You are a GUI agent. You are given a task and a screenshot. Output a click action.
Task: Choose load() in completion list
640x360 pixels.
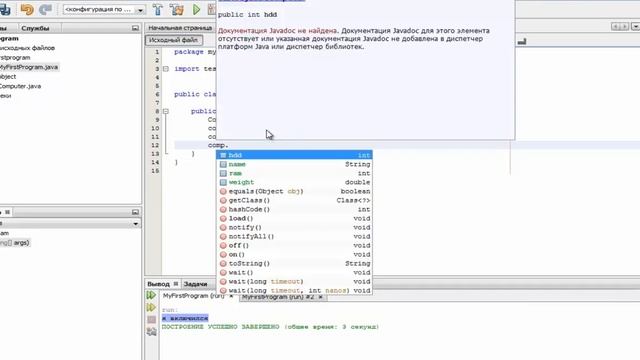tap(294, 218)
